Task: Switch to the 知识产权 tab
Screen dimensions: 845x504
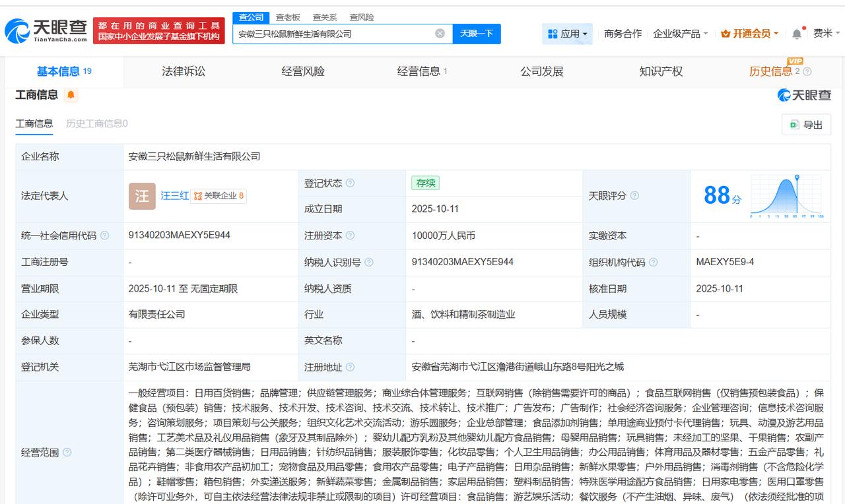Action: coord(661,71)
